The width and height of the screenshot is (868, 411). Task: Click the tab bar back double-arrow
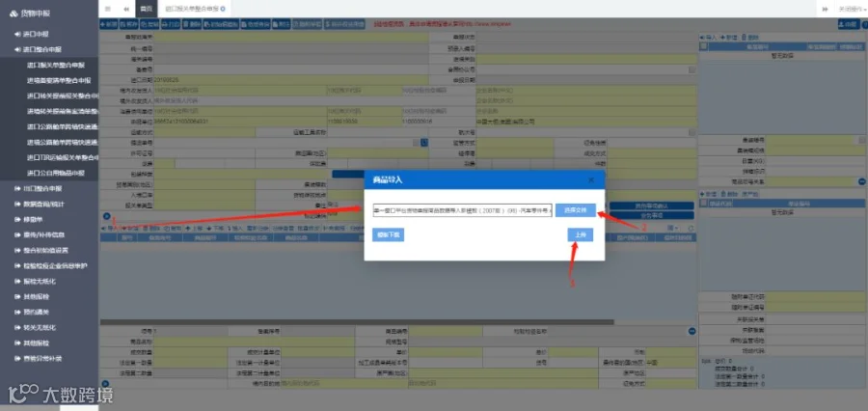(x=126, y=9)
